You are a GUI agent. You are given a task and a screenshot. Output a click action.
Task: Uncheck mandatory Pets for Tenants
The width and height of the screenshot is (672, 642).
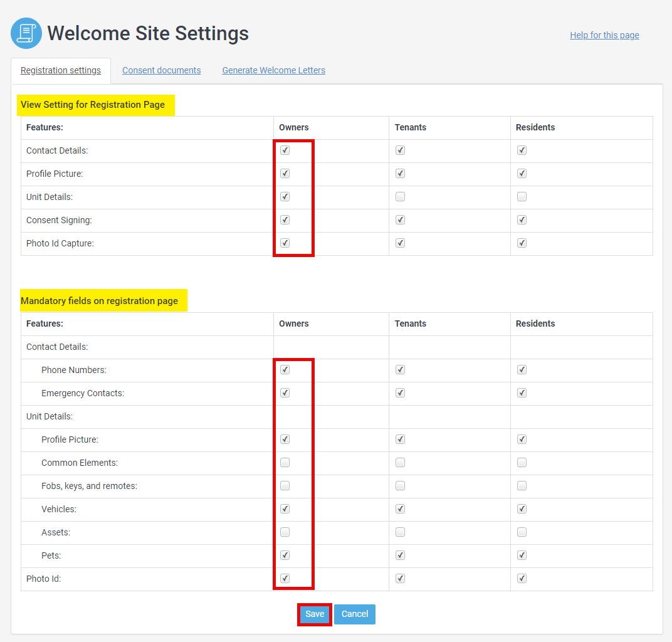coord(401,555)
